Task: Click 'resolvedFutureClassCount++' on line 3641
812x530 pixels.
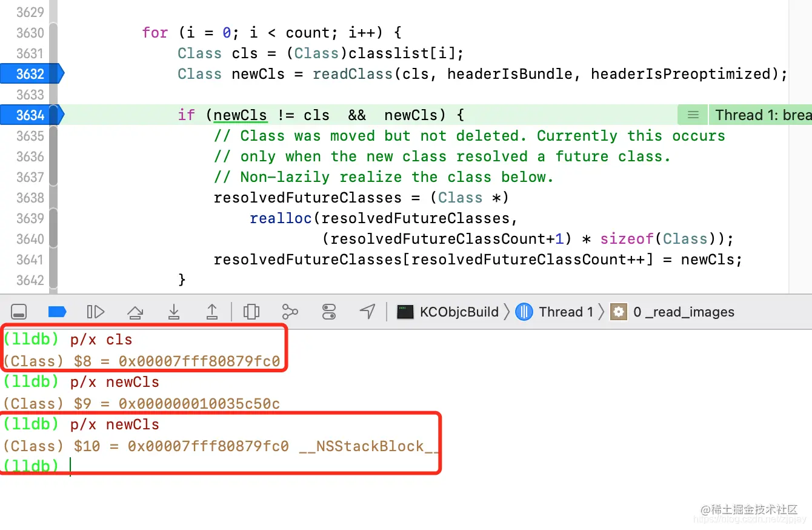Action: [x=527, y=260]
